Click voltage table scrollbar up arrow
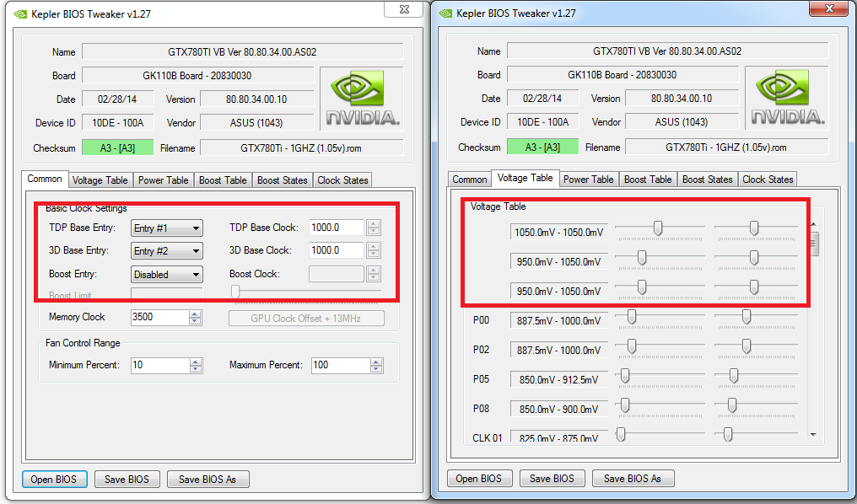 pos(814,224)
